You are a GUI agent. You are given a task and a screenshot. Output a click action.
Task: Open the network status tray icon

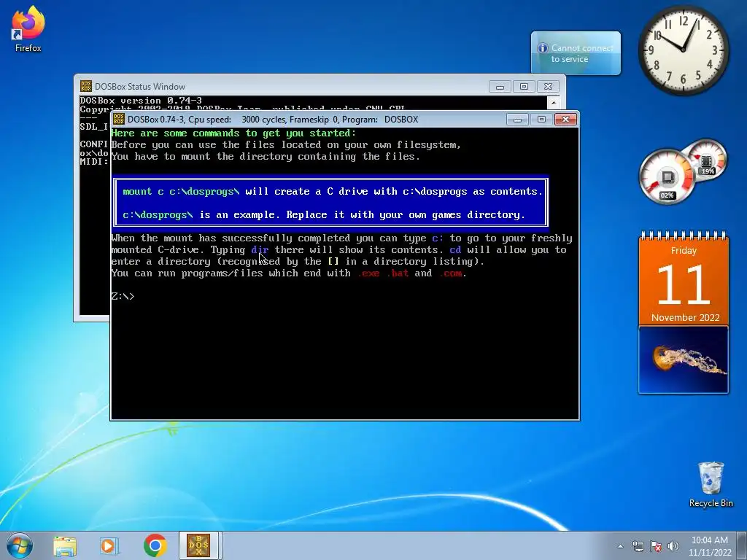(x=638, y=547)
